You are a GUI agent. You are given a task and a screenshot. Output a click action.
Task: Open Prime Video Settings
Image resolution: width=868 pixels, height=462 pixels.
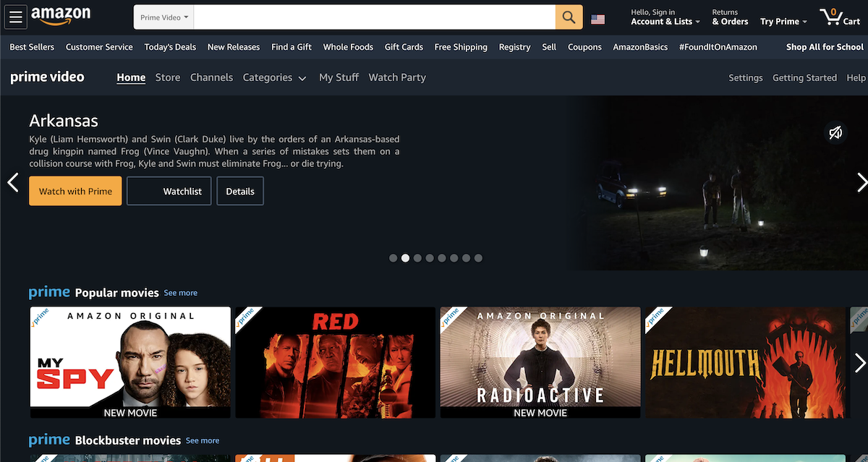(746, 77)
